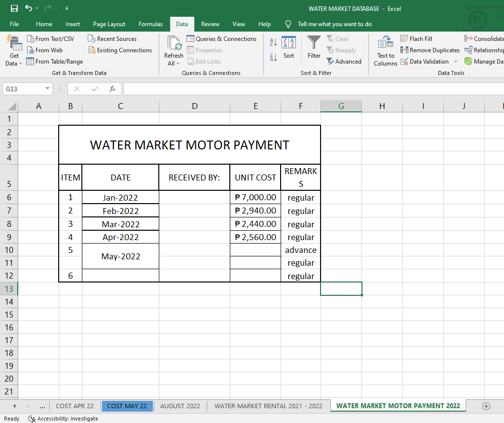Expand the Name Box dropdown arrow

click(x=48, y=89)
